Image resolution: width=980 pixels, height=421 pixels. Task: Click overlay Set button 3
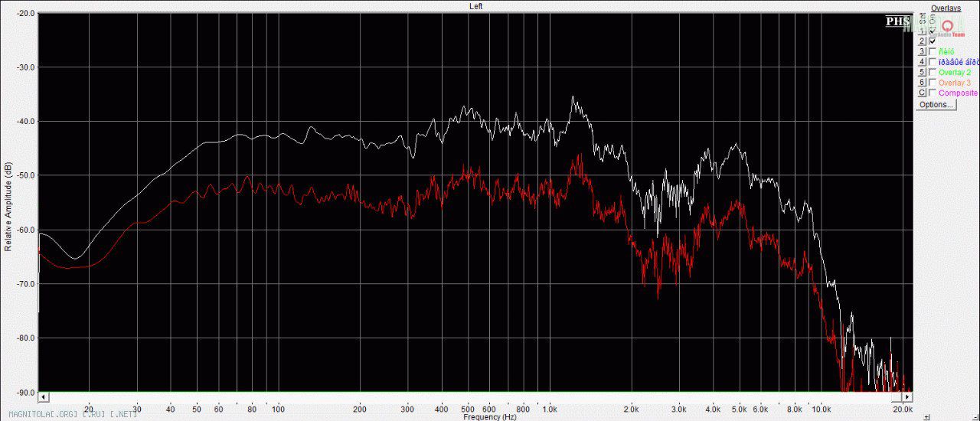pyautogui.click(x=922, y=51)
